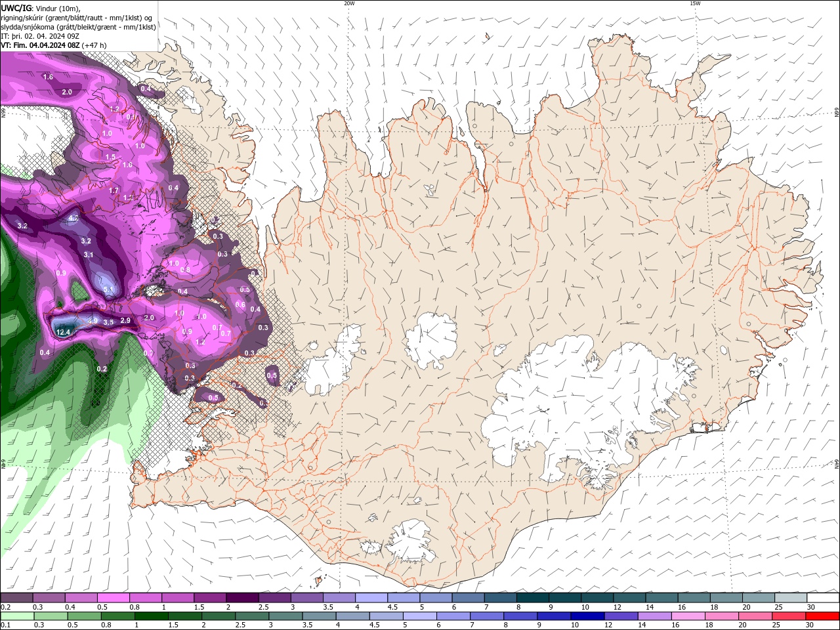Click the UWC/IG title in the header box
The width and height of the screenshot is (840, 630).
[x=15, y=8]
